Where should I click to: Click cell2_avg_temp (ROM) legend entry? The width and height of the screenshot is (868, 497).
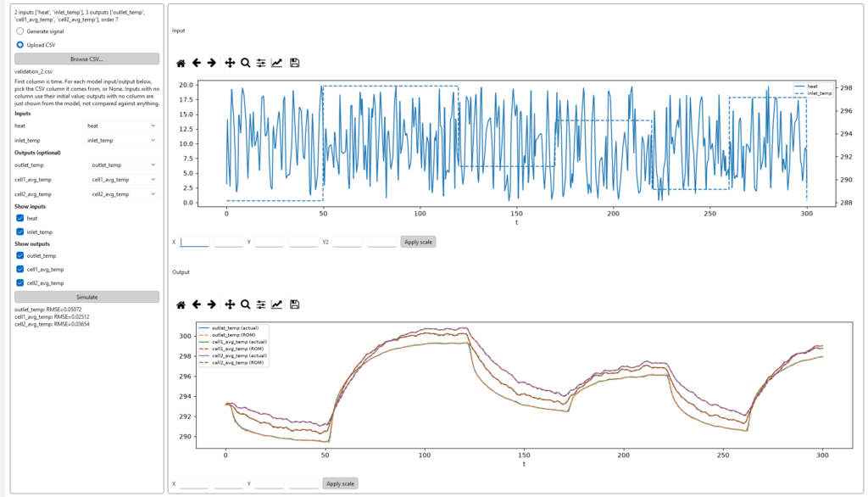231,363
